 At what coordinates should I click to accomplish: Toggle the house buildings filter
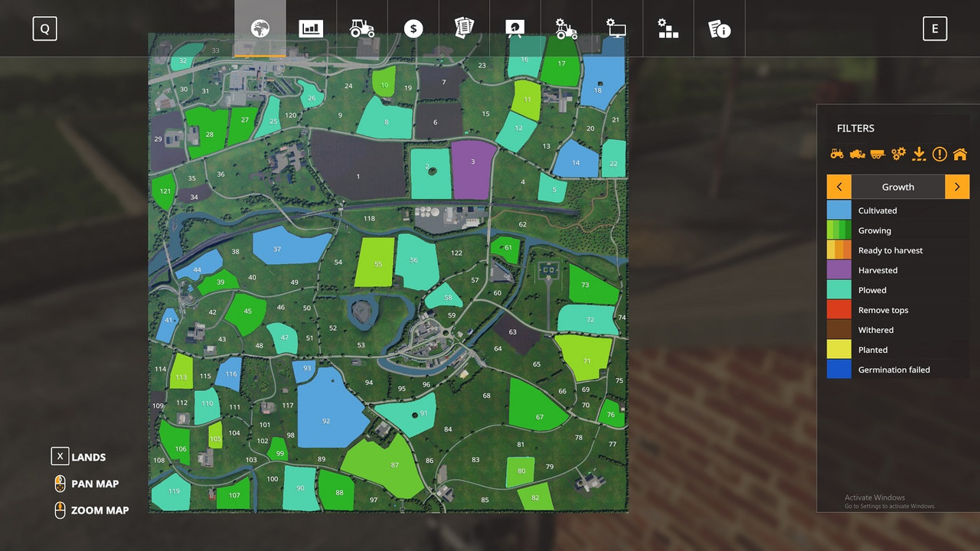[x=960, y=154]
